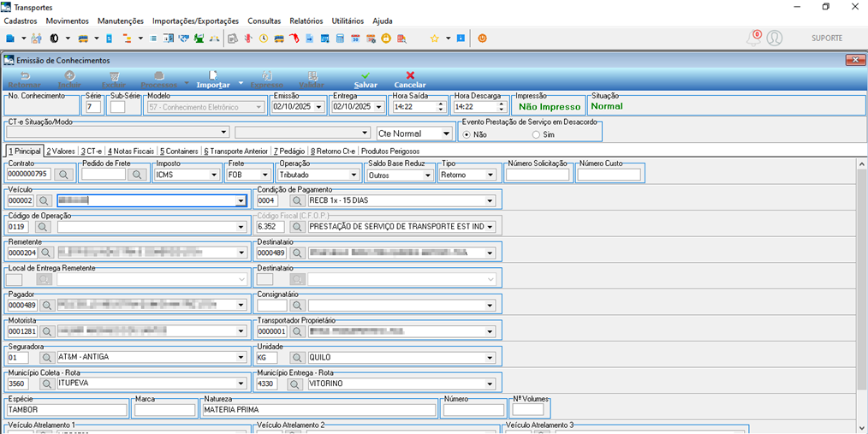Open the yellow star favorites icon

[435, 39]
